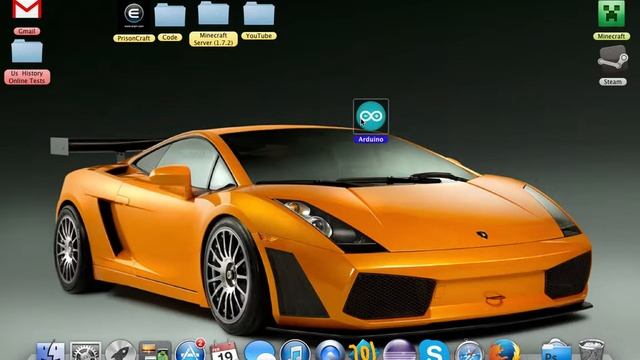The height and width of the screenshot is (360, 640).
Task: Select the Minecraft Server (1.7.2) folder
Action: pyautogui.click(x=213, y=13)
